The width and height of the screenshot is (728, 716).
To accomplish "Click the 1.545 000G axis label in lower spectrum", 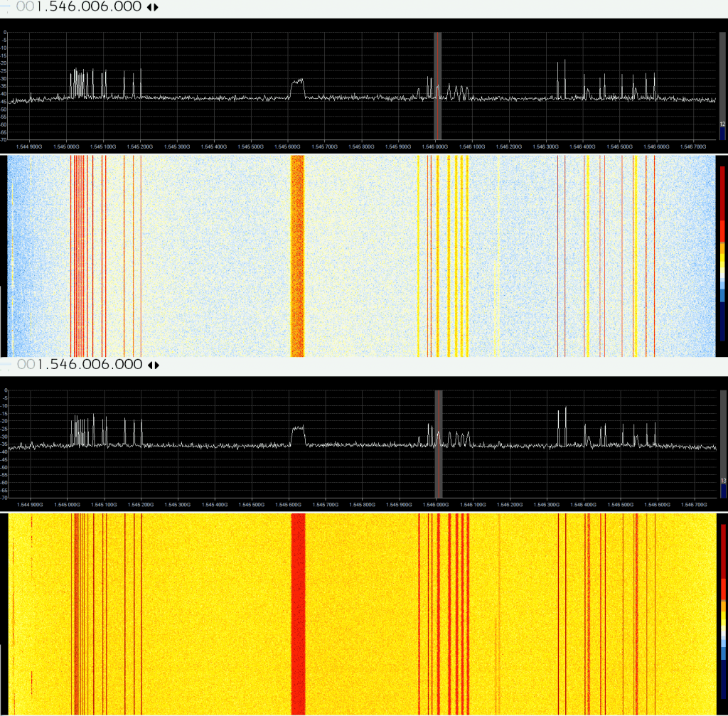I will (68, 505).
